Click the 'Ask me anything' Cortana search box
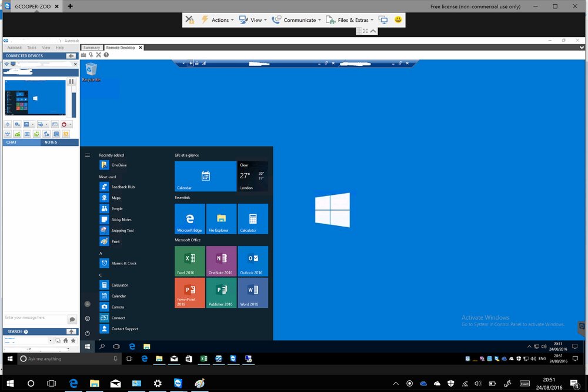The width and height of the screenshot is (588, 392). pyautogui.click(x=70, y=358)
